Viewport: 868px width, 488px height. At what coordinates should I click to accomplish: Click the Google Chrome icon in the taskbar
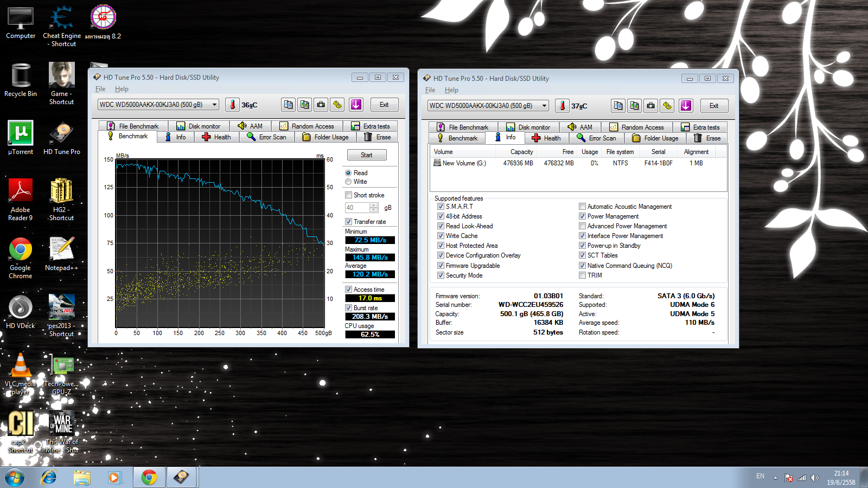149,477
